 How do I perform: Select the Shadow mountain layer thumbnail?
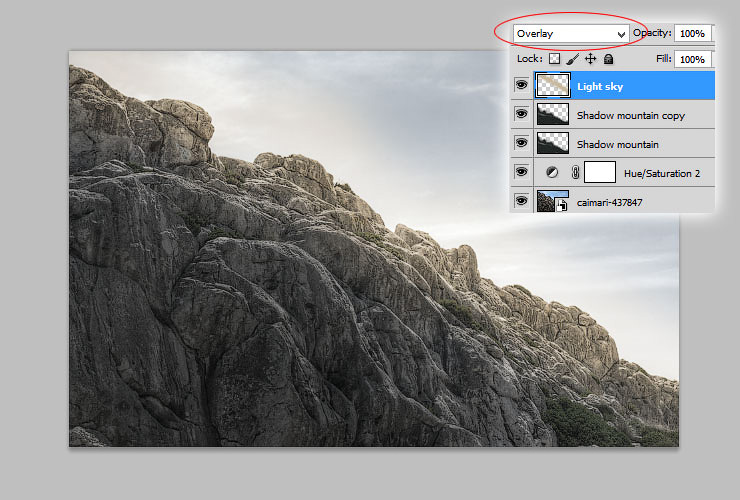553,143
